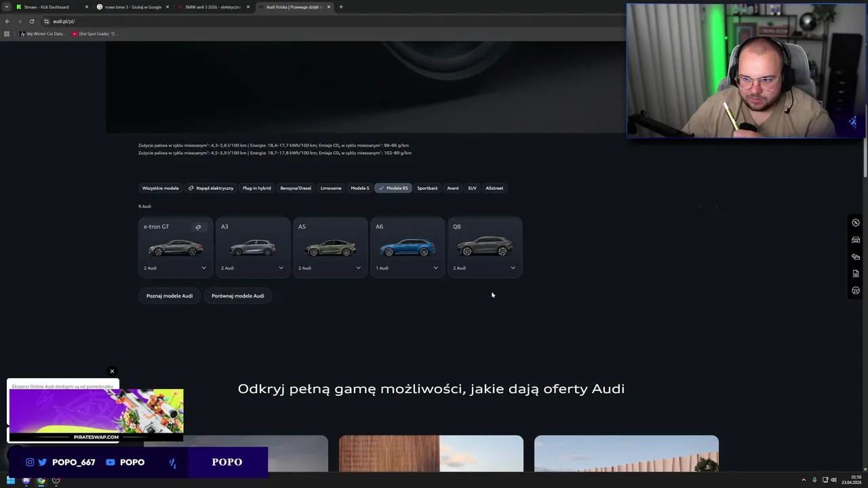This screenshot has width=868, height=488.
Task: Switch to the Stream - Kick Dashboard tab
Action: click(52, 7)
